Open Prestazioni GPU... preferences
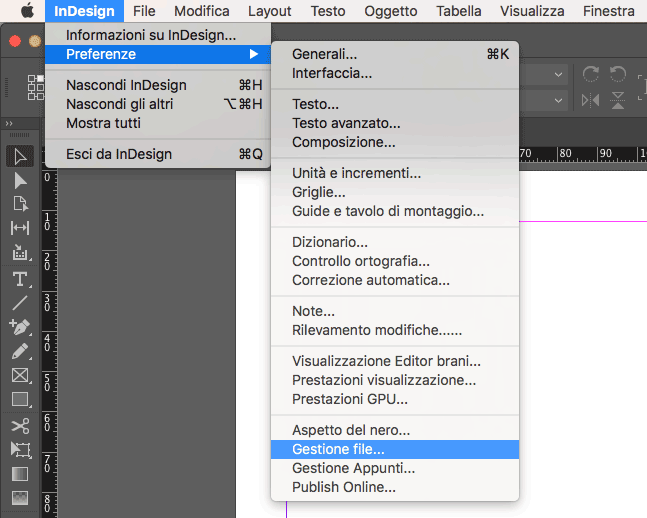The width and height of the screenshot is (647, 518). 395,399
